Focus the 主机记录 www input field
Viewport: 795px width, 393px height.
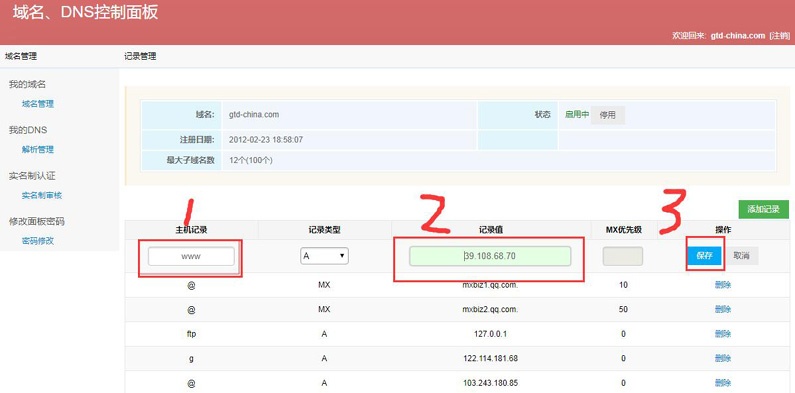[x=191, y=256]
